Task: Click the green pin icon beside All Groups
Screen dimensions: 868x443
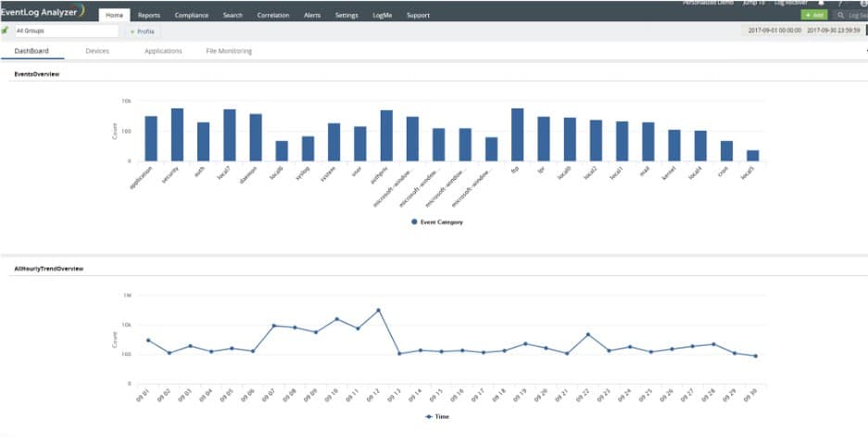Action: [5, 31]
